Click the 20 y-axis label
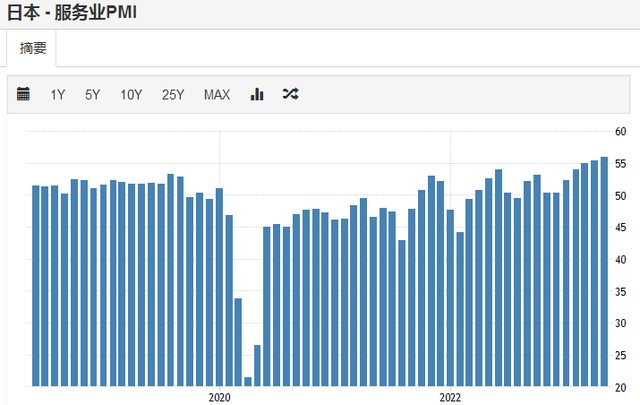 620,387
